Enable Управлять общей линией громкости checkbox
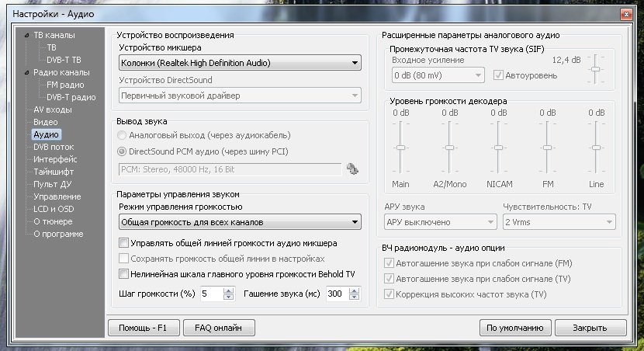 click(123, 243)
